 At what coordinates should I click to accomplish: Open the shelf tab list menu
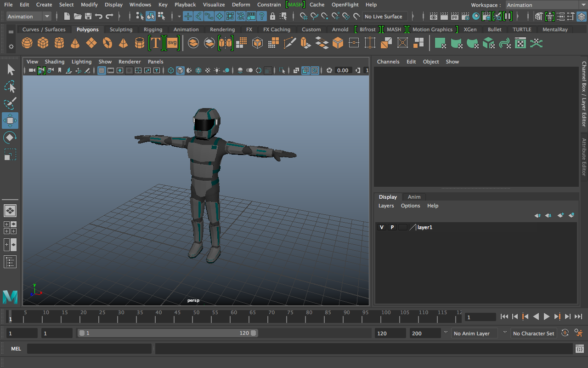(11, 32)
